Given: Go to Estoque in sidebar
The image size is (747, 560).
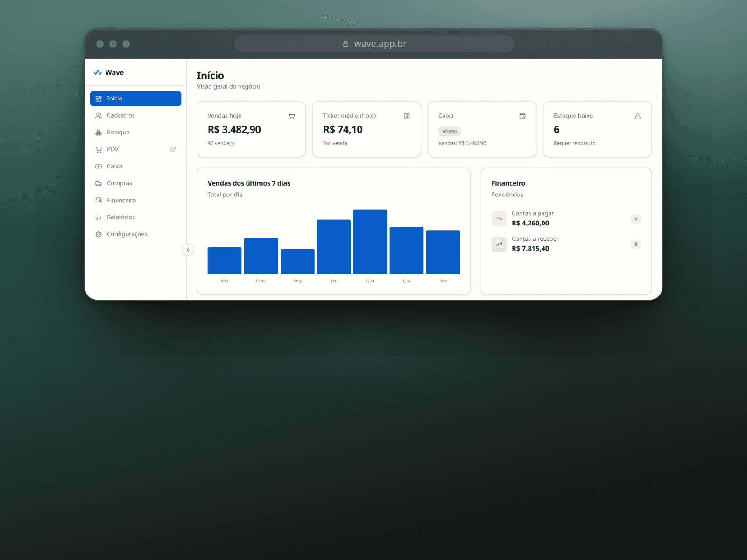Looking at the screenshot, I should [135, 133].
